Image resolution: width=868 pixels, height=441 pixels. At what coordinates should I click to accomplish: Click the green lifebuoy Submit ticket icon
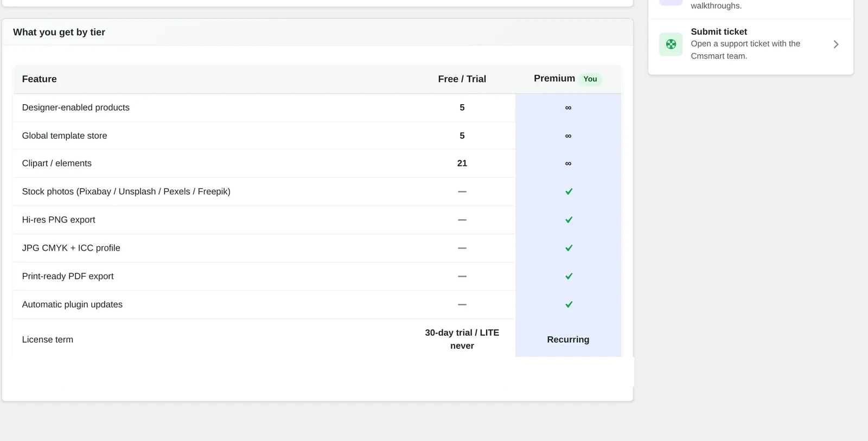671,44
